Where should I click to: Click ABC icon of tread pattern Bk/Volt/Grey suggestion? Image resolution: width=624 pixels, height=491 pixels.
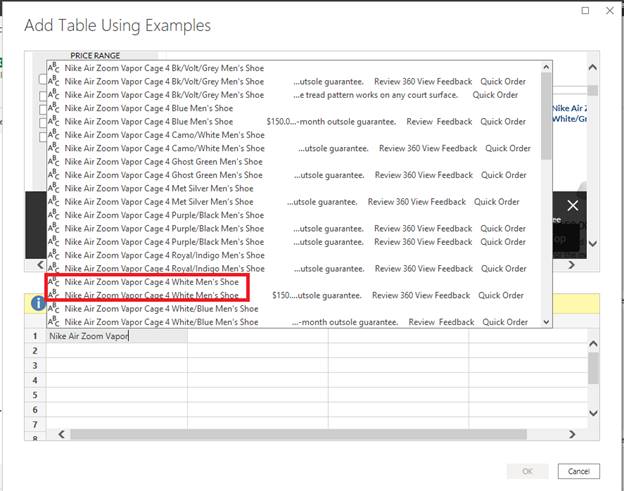click(x=53, y=95)
